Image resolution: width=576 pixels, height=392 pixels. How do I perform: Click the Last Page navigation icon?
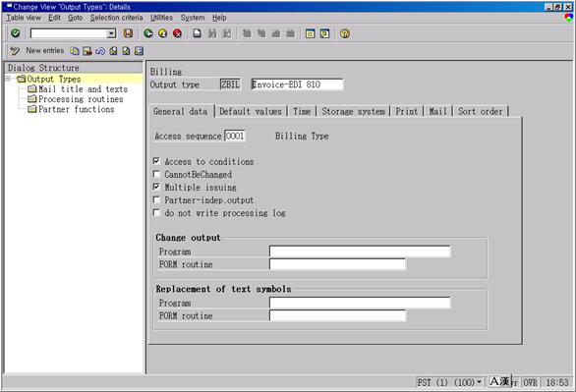[291, 33]
